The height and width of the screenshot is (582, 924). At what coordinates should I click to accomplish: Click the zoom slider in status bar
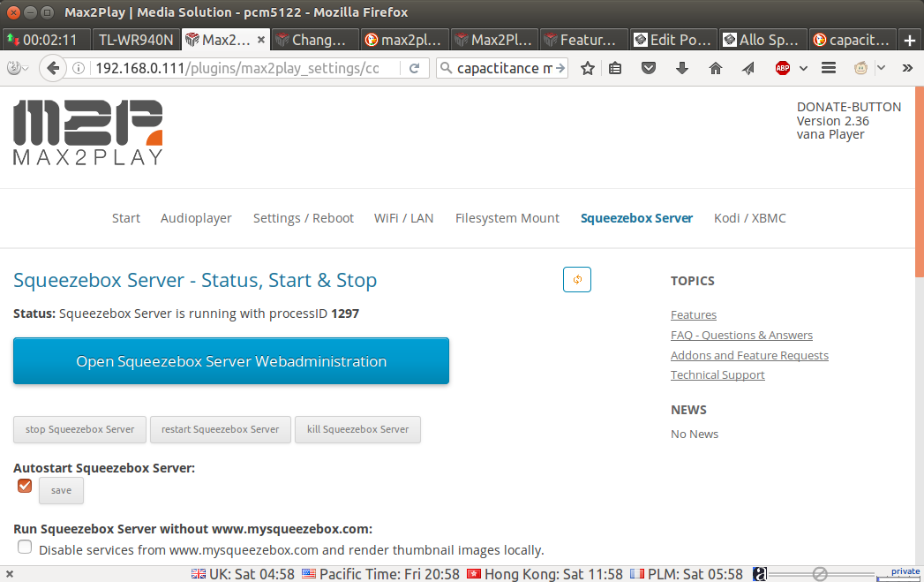pyautogui.click(x=821, y=574)
